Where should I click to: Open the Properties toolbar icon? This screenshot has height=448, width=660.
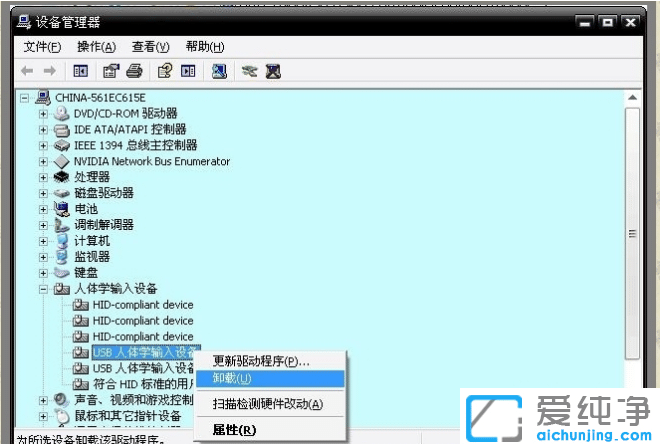111,71
